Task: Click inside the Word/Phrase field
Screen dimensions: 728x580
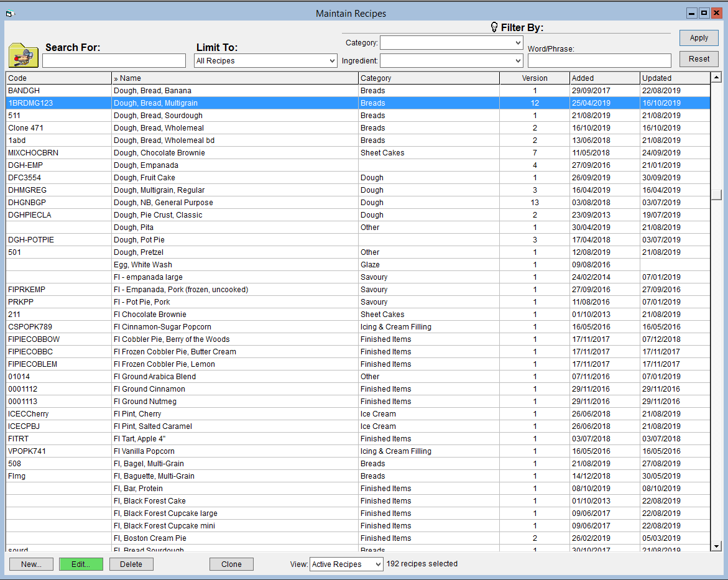Action: pos(599,60)
